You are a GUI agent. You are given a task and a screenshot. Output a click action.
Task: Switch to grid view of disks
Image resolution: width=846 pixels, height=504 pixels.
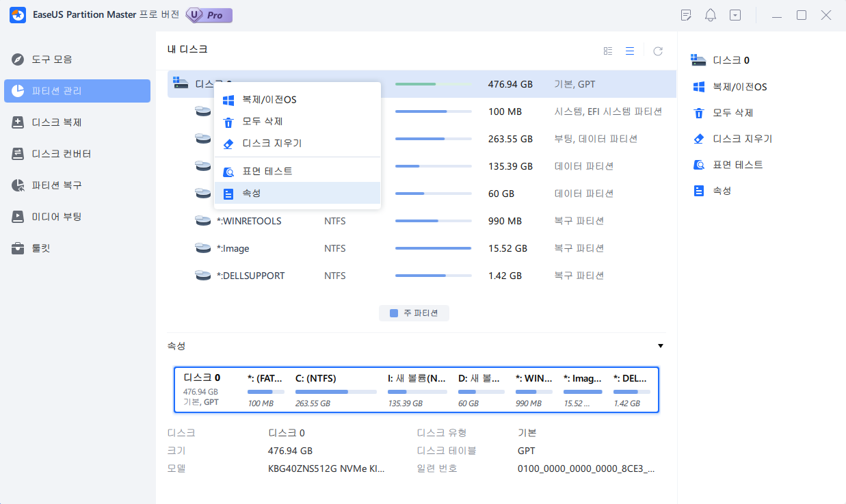(x=607, y=50)
